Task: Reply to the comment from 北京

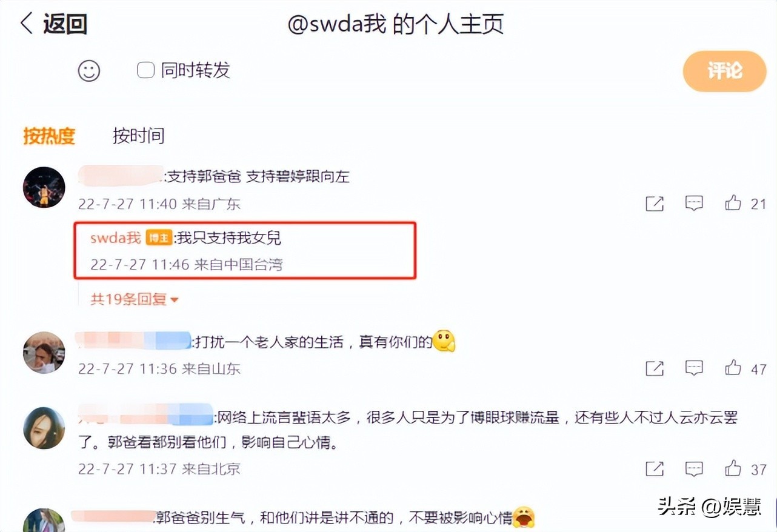Action: pos(694,468)
